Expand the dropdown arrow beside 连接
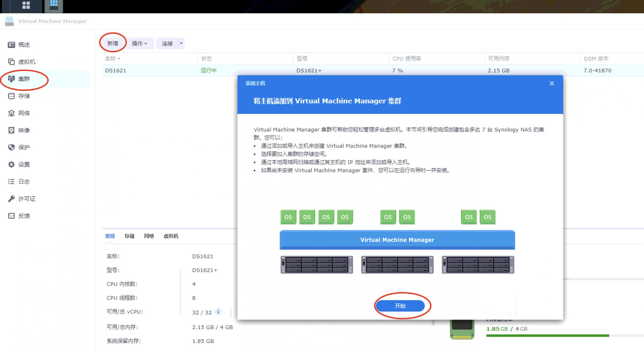The width and height of the screenshot is (644, 350). tap(181, 44)
